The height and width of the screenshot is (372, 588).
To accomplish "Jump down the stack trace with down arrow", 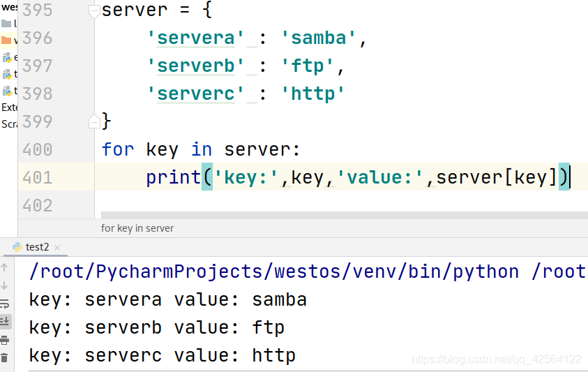I will coord(4,285).
